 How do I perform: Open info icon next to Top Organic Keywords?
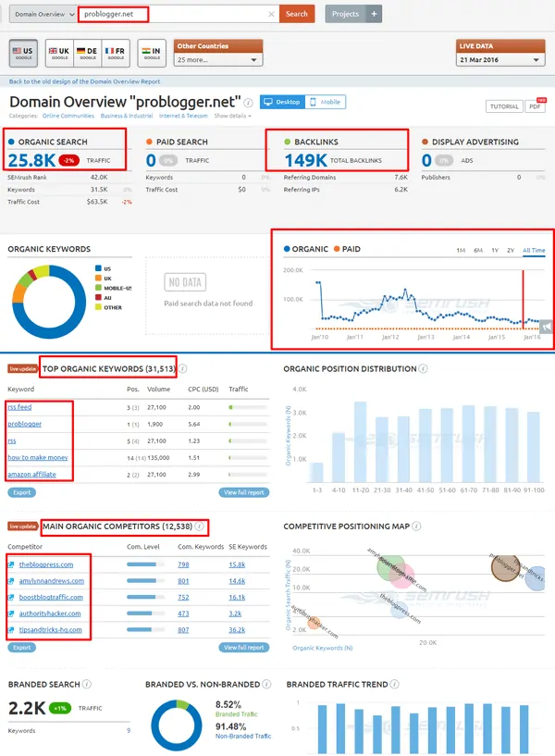pyautogui.click(x=183, y=369)
